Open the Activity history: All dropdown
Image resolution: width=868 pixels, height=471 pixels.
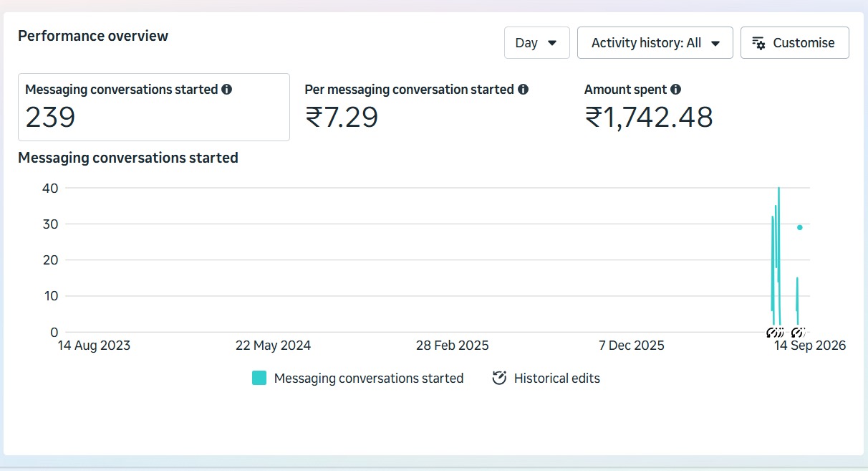[655, 42]
